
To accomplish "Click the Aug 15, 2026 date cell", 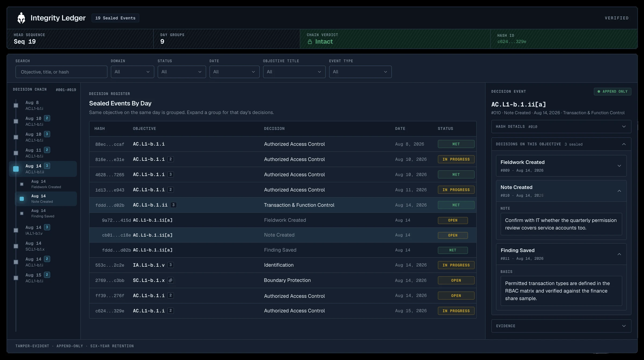I will click(x=411, y=311).
